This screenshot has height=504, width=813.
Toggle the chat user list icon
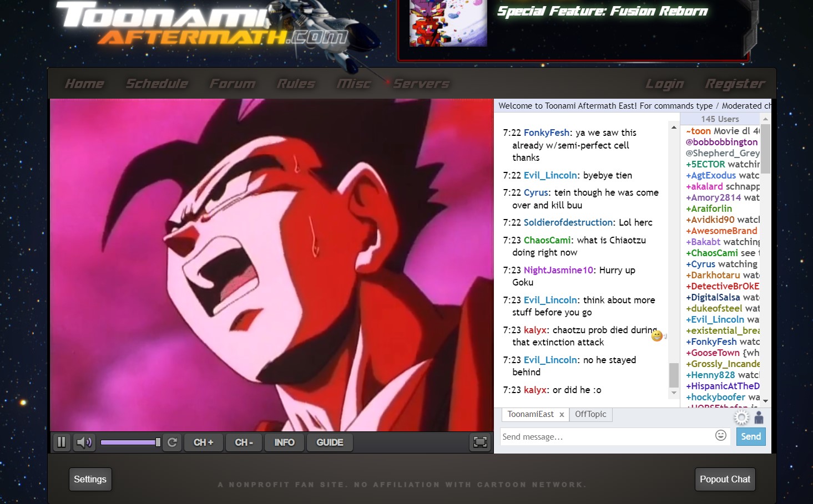tap(759, 417)
